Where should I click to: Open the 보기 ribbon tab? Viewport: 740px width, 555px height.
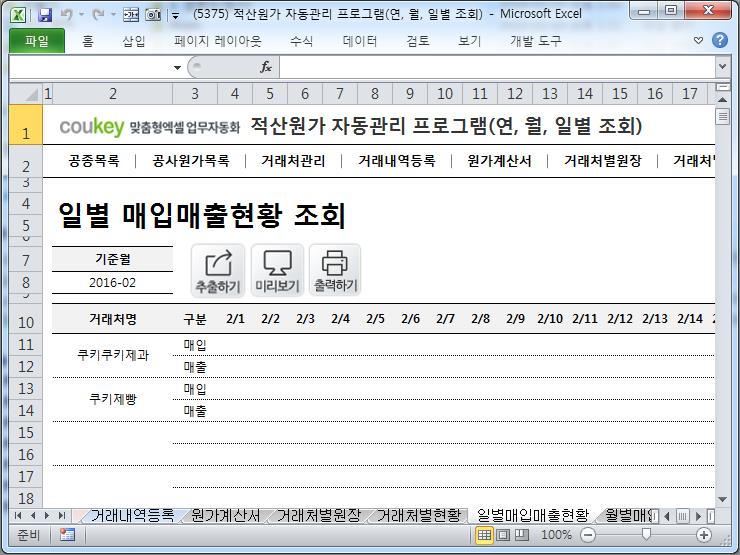(469, 41)
